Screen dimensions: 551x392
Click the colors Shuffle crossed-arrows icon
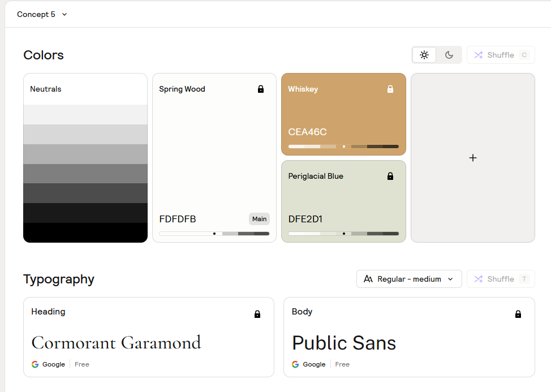coord(478,55)
